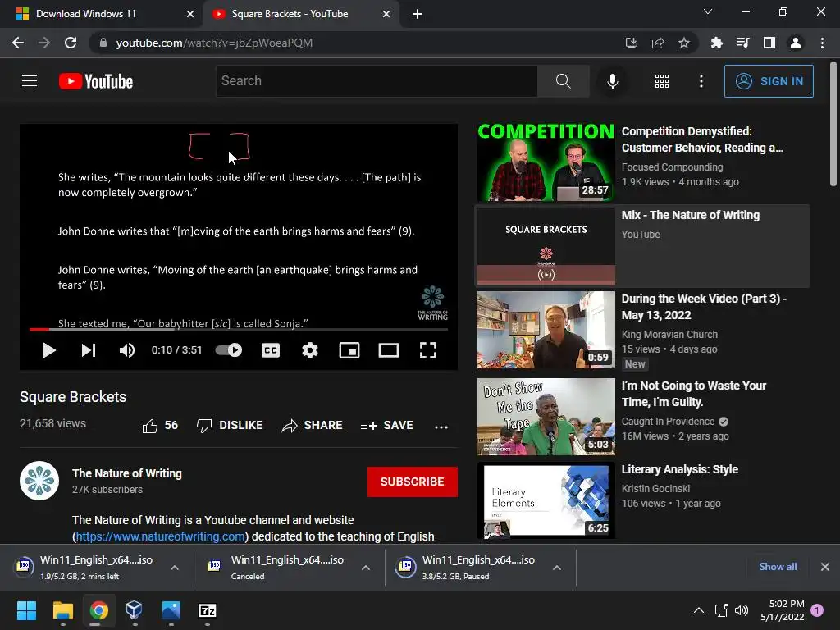The width and height of the screenshot is (840, 630).
Task: Open the YouTube apps grid
Action: tap(662, 81)
